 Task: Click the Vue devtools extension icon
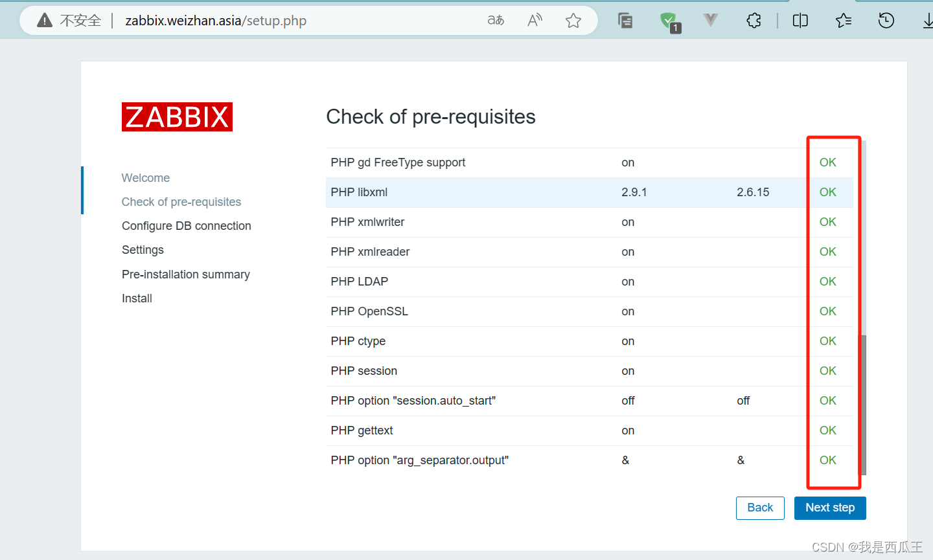pos(710,20)
